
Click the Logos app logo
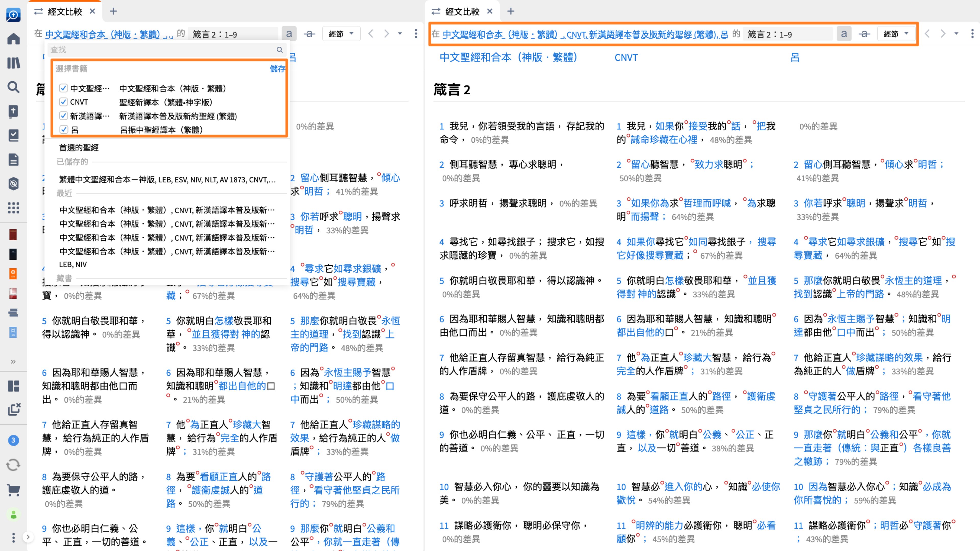tap(13, 15)
